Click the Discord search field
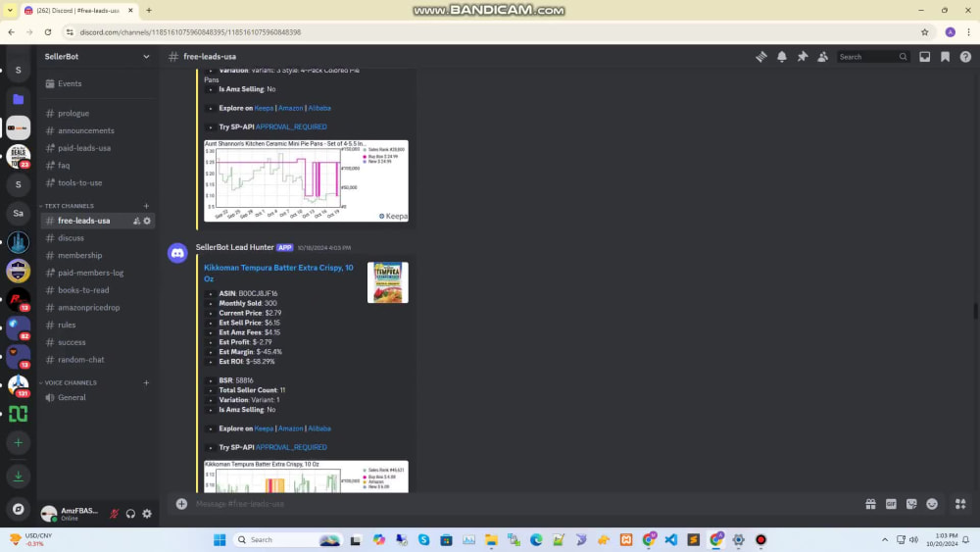Image resolution: width=980 pixels, height=552 pixels. (873, 57)
